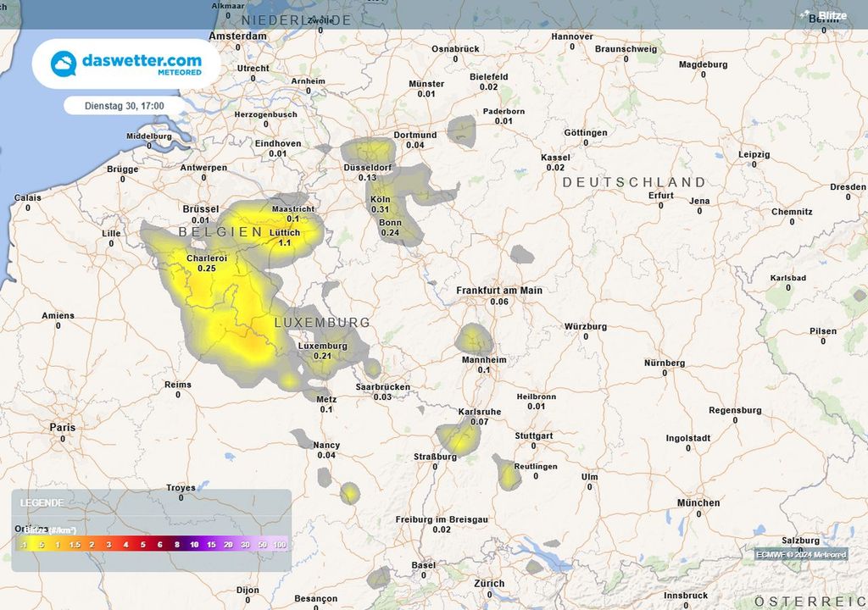Select the purple 15 swatch in the legend
This screenshot has width=868, height=610.
point(209,543)
